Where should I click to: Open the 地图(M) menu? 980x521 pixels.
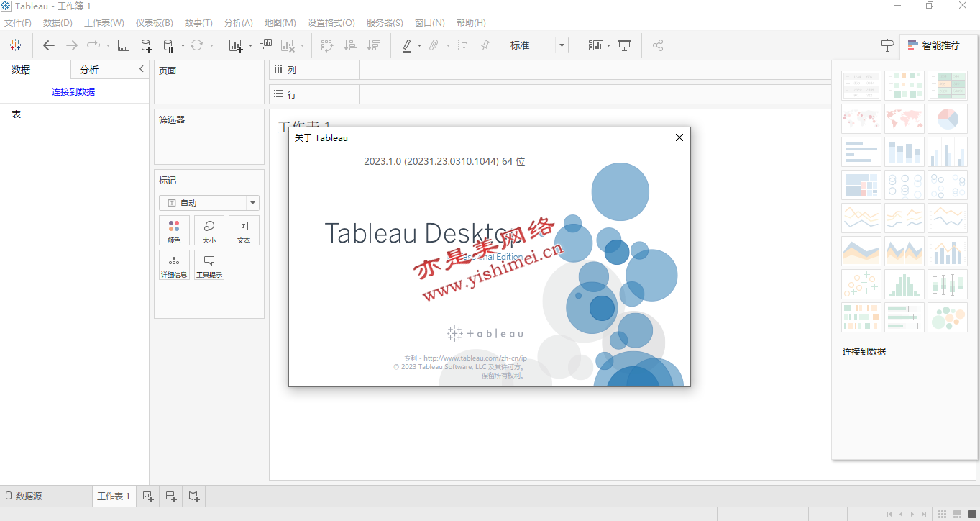(x=280, y=23)
